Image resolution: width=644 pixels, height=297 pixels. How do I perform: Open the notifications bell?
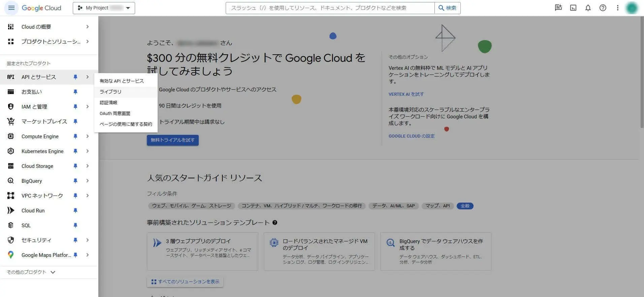pos(588,8)
